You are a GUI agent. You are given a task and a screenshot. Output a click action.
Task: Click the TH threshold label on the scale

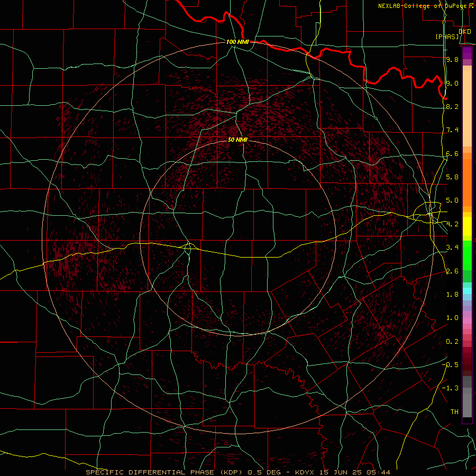coord(454,412)
